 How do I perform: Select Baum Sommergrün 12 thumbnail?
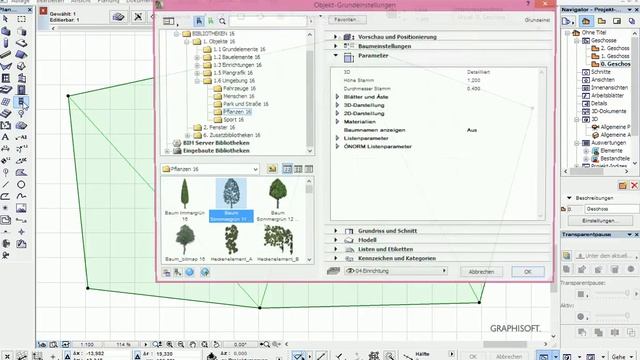point(278,200)
